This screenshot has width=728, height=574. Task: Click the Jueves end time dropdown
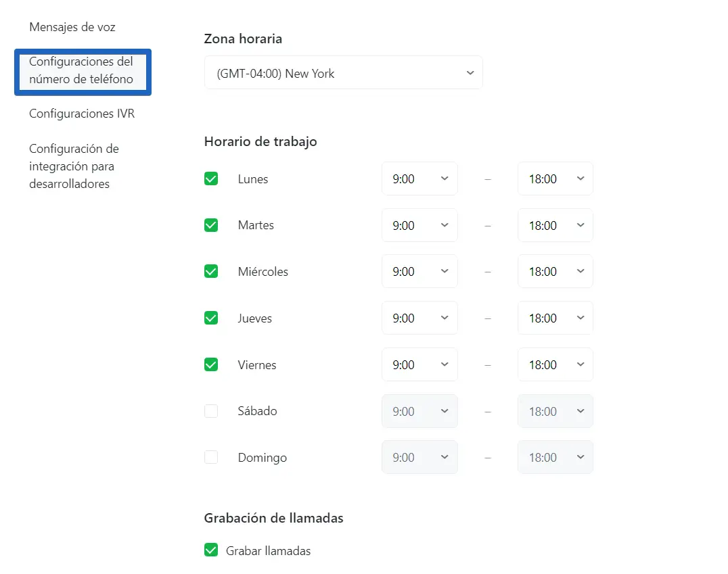[555, 318]
